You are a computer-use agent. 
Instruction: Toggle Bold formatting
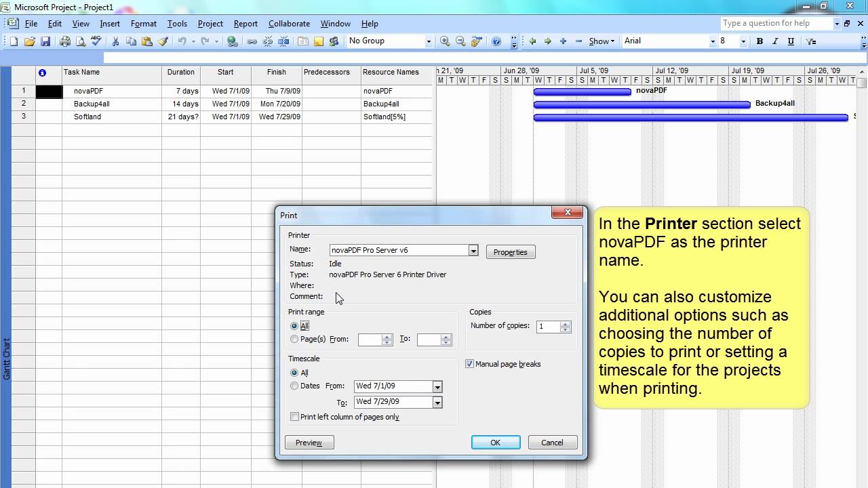tap(759, 41)
